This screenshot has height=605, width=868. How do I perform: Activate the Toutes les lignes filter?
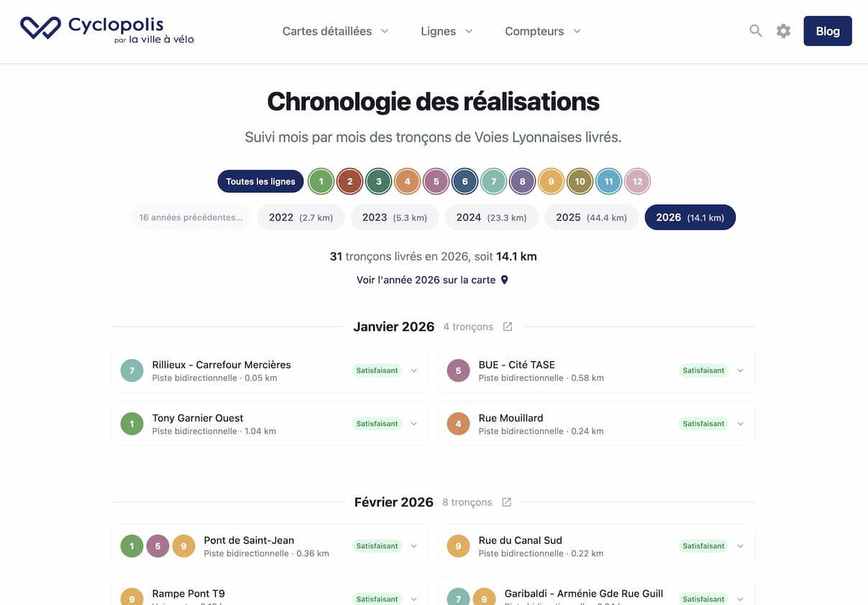point(260,181)
